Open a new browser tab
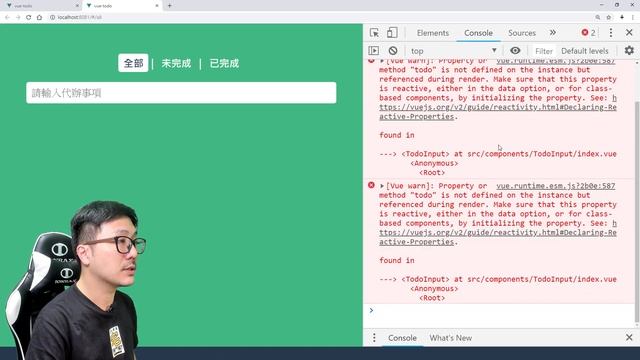Image resolution: width=640 pixels, height=360 pixels. point(169,6)
